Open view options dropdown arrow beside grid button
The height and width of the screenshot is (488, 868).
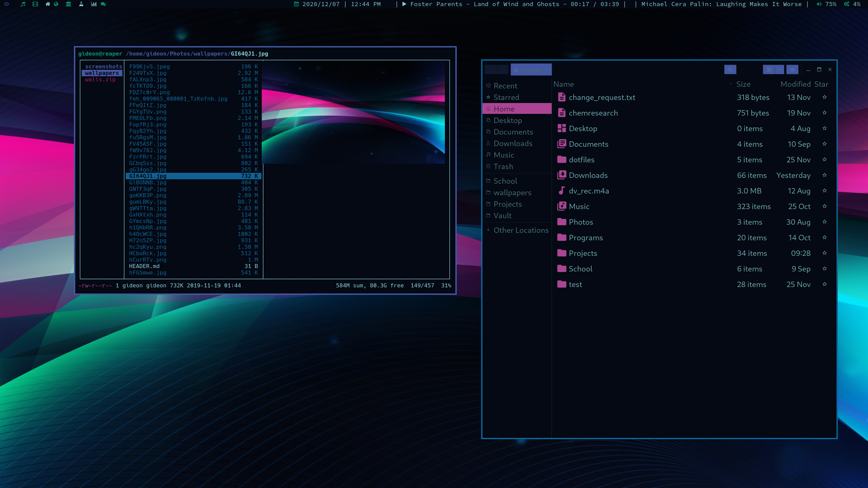click(780, 69)
